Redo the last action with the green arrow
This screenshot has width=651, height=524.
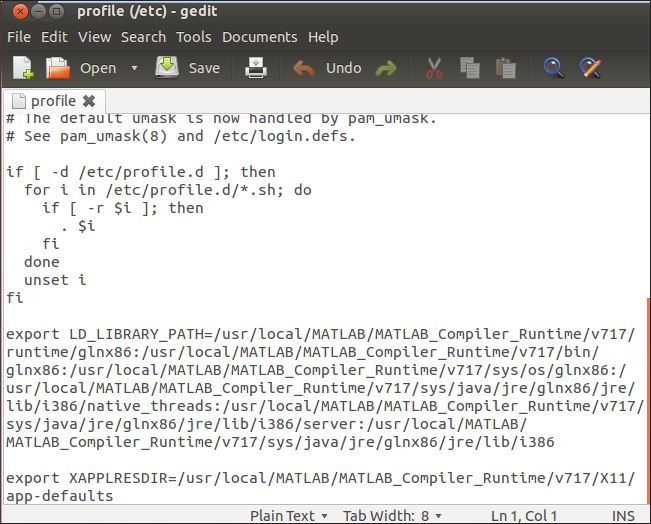point(386,69)
